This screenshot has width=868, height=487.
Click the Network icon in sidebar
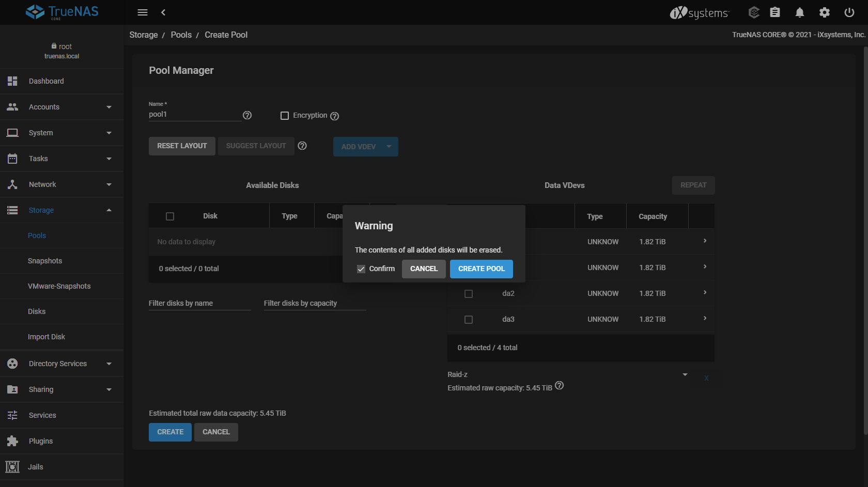click(x=12, y=184)
